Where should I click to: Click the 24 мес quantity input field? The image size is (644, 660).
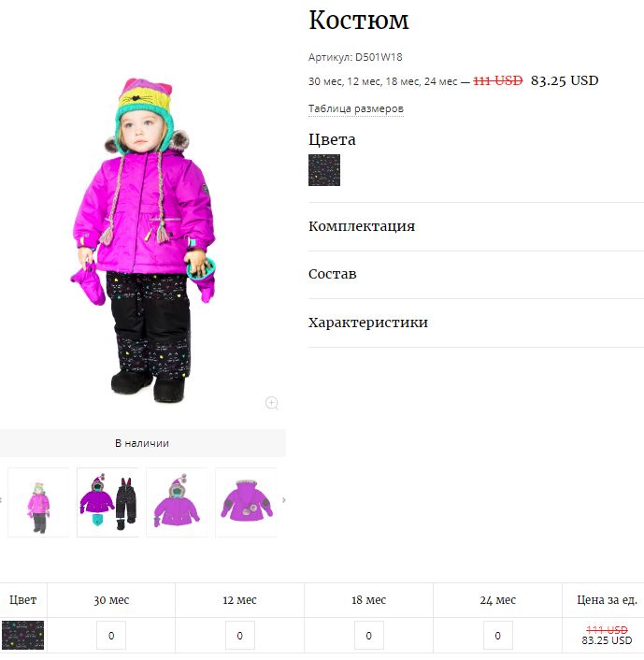498,635
